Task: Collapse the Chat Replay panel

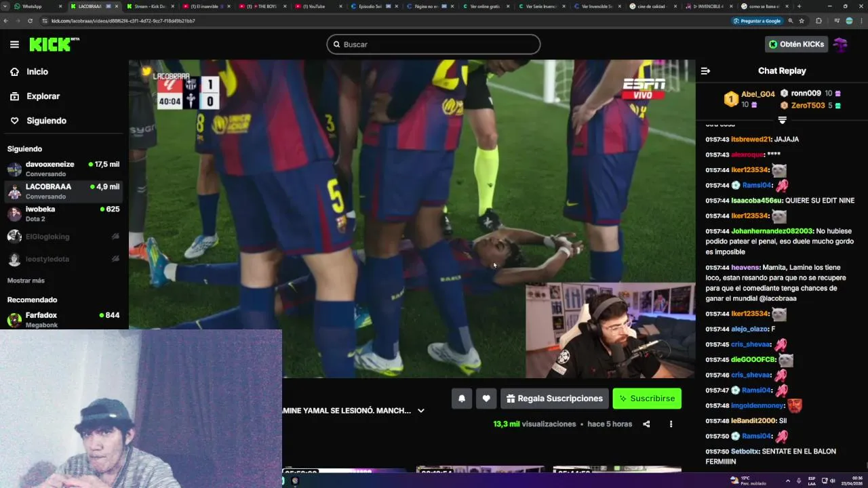Action: click(x=705, y=70)
